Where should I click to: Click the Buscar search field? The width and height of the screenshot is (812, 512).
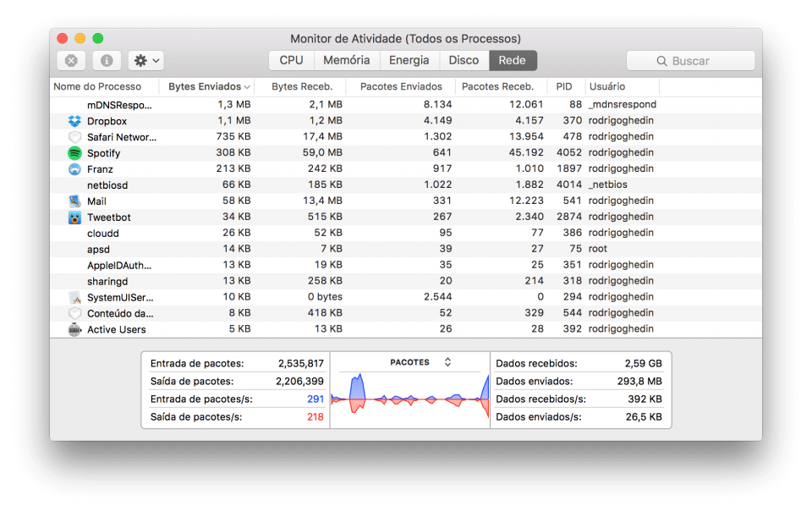pos(690,61)
